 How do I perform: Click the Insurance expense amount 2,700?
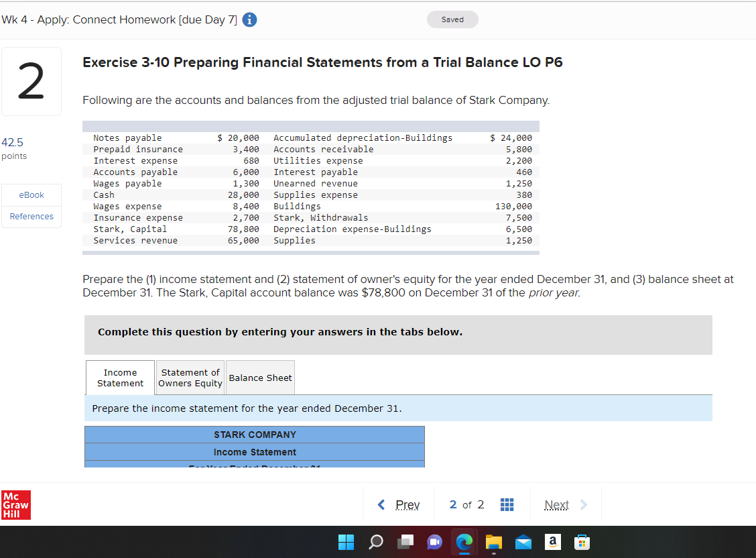point(246,218)
